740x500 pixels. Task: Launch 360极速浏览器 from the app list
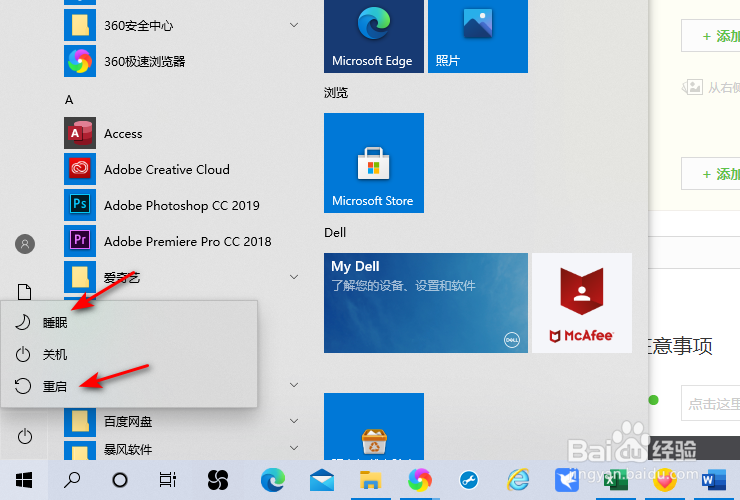(x=183, y=61)
